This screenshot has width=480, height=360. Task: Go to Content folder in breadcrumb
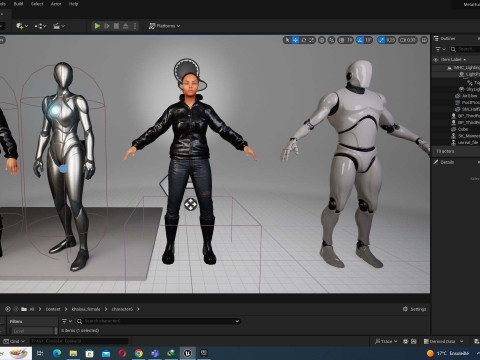point(53,309)
